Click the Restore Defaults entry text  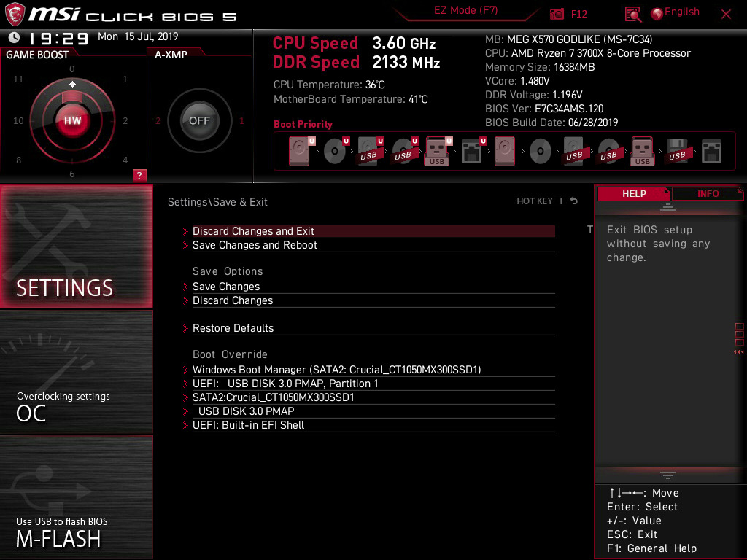(233, 328)
